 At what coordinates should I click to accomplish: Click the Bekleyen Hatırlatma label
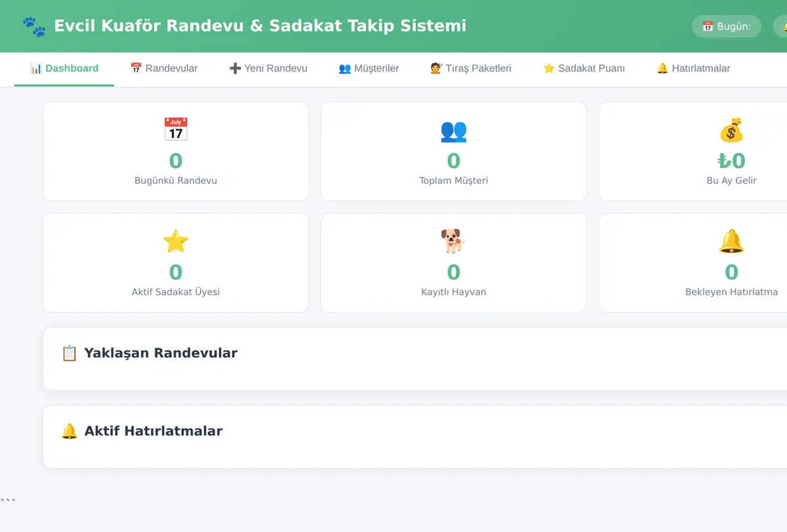[x=731, y=292]
